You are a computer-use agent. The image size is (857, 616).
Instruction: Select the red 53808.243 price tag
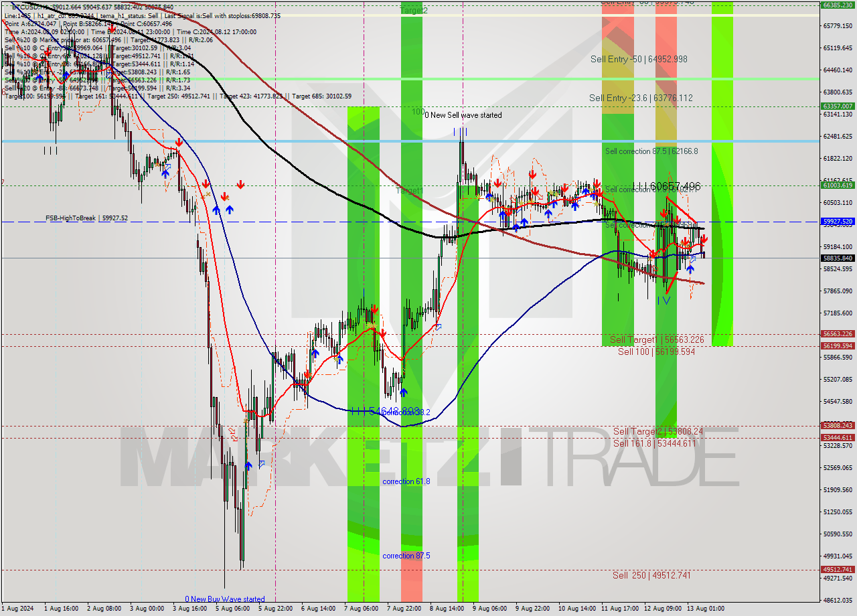837,425
